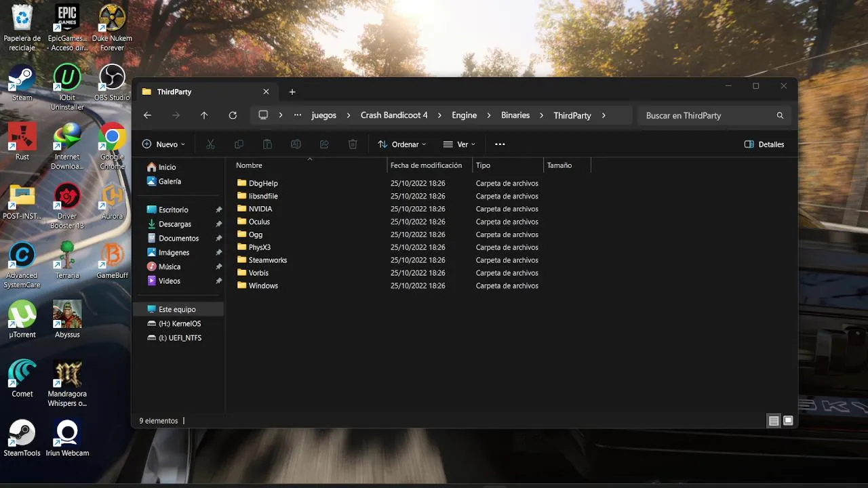Screen dimensions: 868x488
Task: Select Google Chrome desktop icon
Action: (x=112, y=146)
